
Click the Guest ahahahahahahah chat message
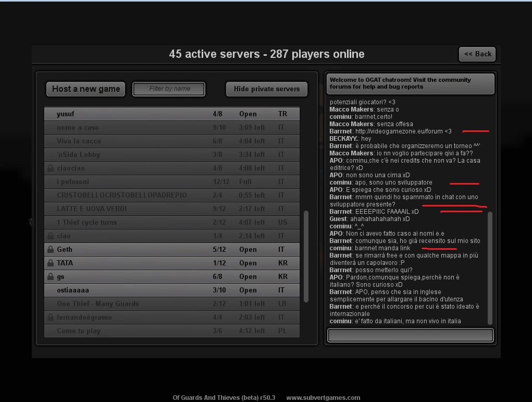(369, 219)
